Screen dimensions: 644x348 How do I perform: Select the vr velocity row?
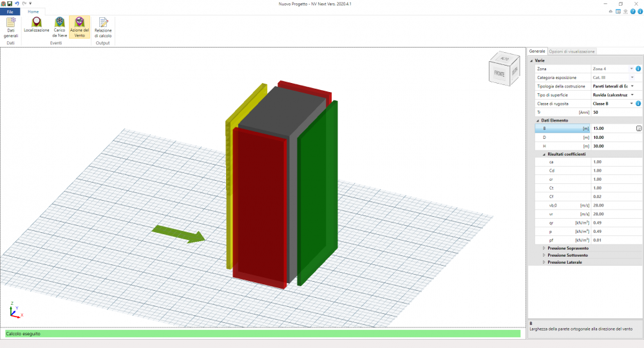588,214
